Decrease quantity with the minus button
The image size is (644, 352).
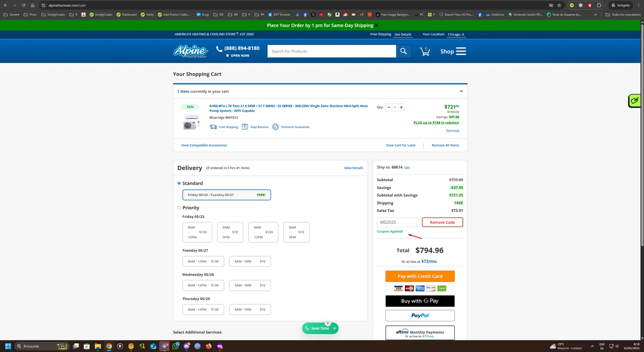(x=389, y=107)
